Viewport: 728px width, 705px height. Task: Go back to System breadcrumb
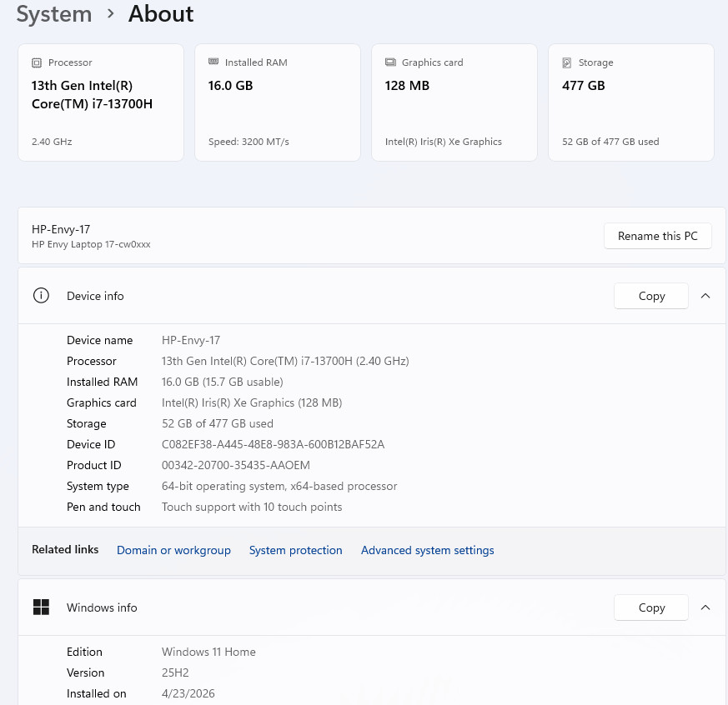(54, 14)
